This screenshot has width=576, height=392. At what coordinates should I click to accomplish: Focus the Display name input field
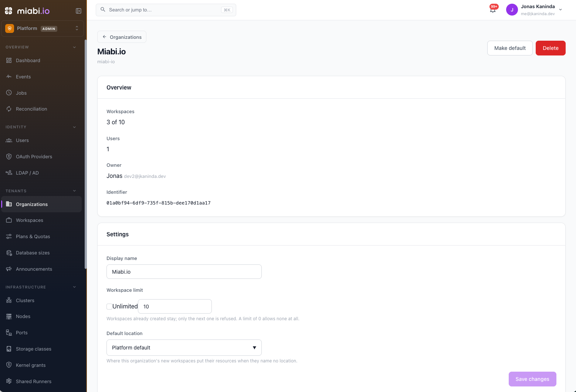[184, 271]
